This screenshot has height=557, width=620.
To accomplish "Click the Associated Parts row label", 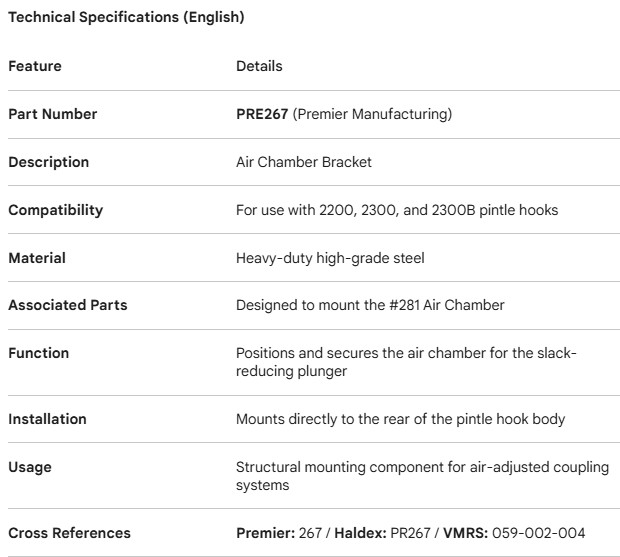I will 68,305.
